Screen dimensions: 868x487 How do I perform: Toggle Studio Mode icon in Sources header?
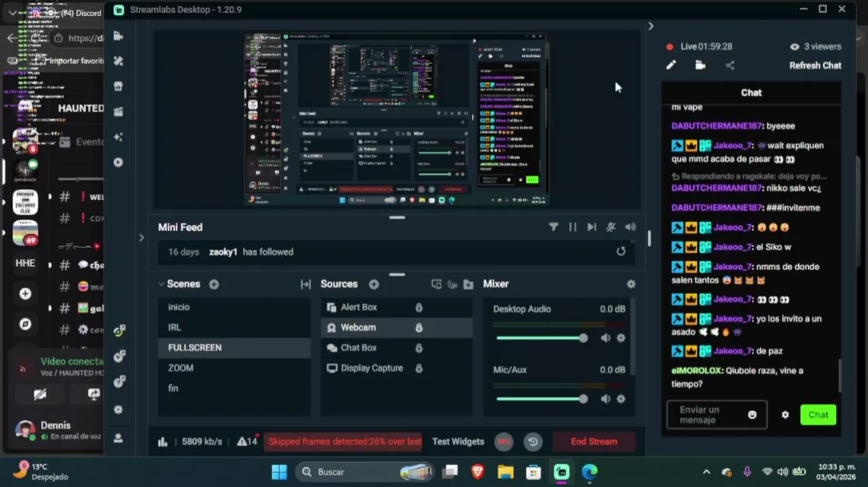tap(436, 284)
